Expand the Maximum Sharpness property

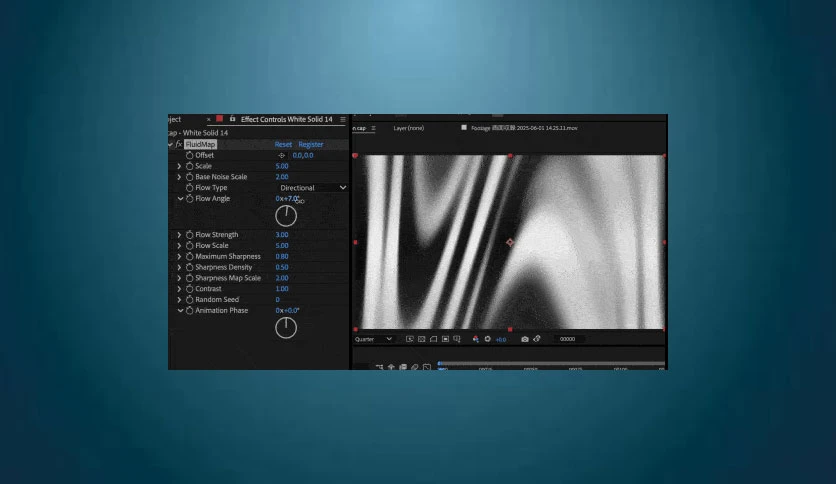tap(179, 256)
